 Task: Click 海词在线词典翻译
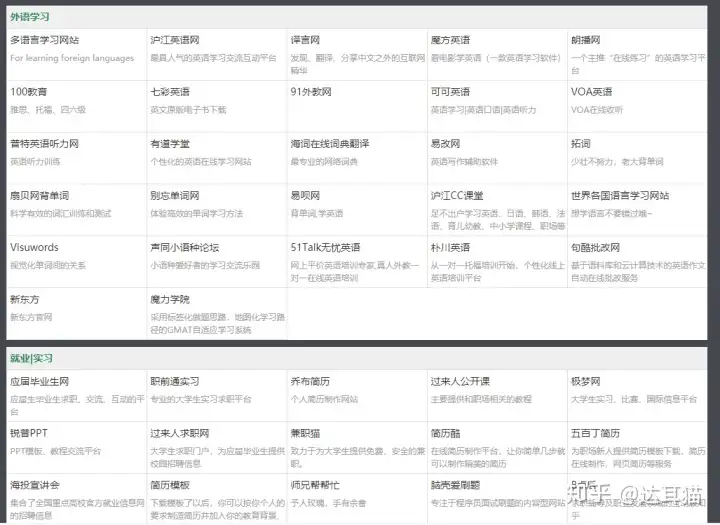point(330,144)
